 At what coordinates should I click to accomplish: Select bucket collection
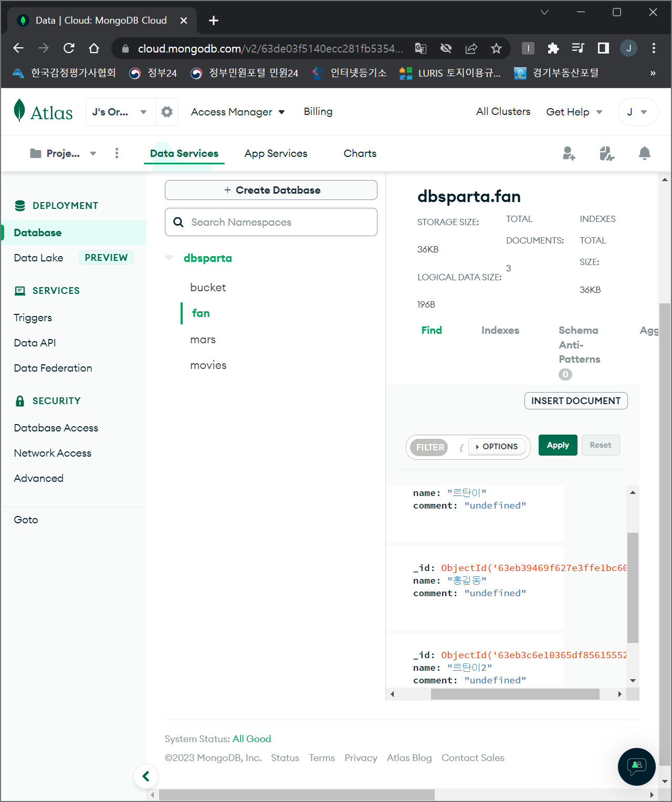(208, 287)
